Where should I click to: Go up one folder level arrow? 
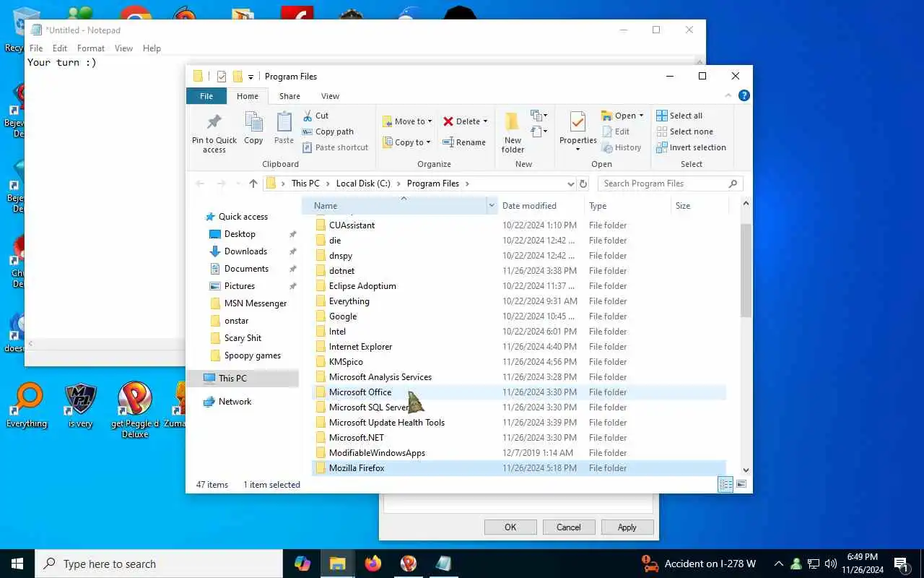tap(253, 184)
